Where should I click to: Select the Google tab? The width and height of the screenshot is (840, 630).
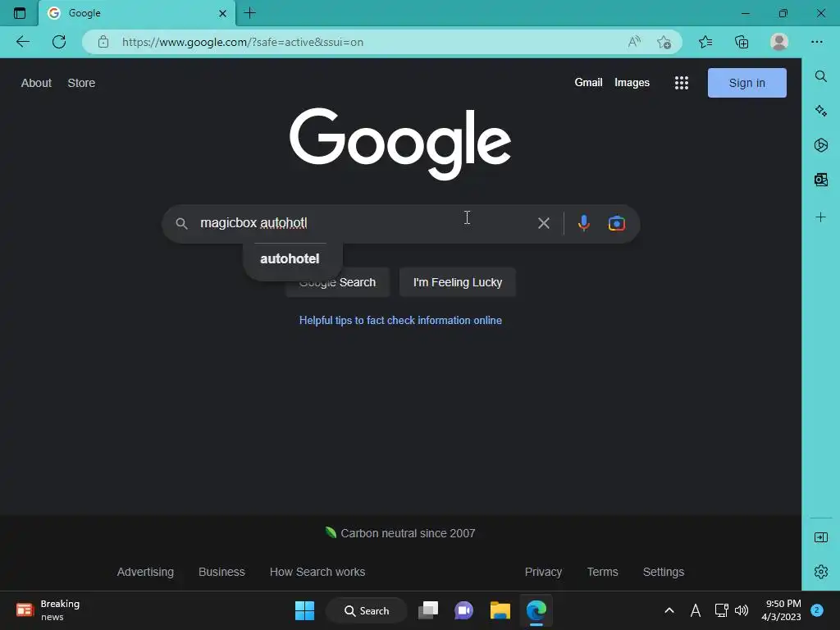tap(137, 13)
